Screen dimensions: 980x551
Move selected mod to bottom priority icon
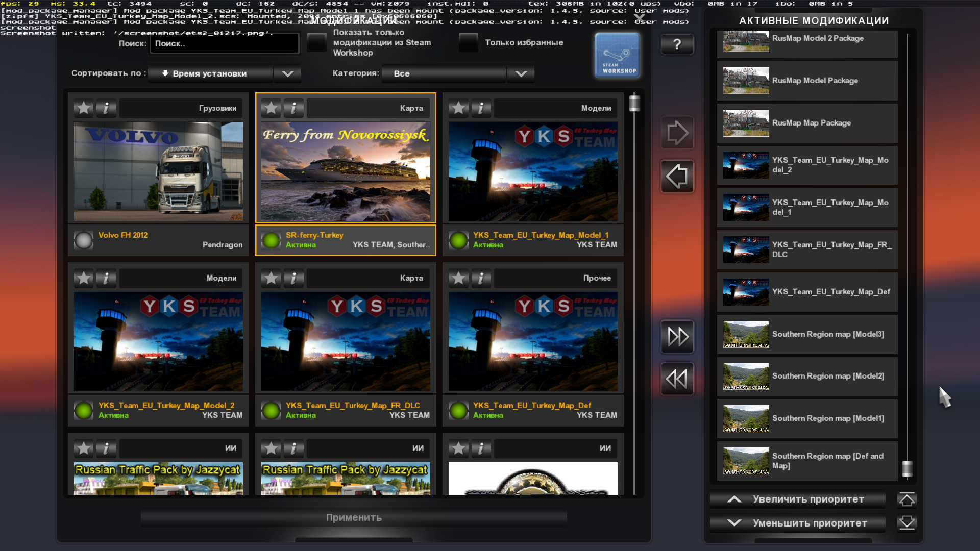pyautogui.click(x=907, y=523)
